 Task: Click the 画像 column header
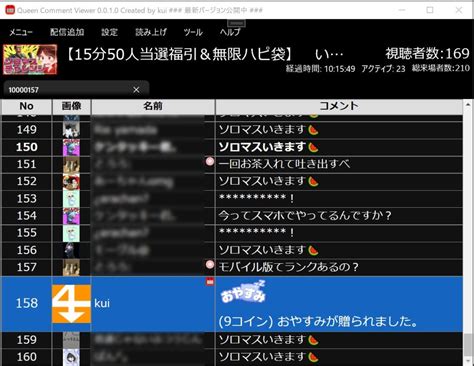click(71, 106)
